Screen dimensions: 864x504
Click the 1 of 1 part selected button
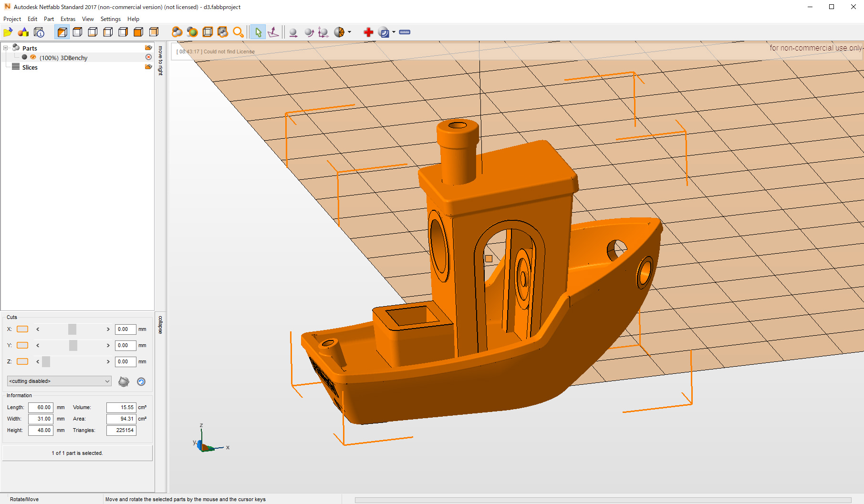click(77, 453)
